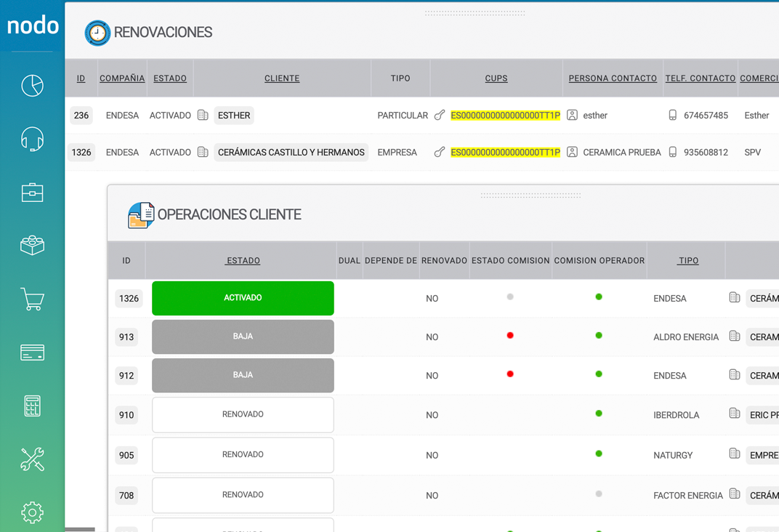Click the Operaciones Cliente folder icon

click(141, 215)
